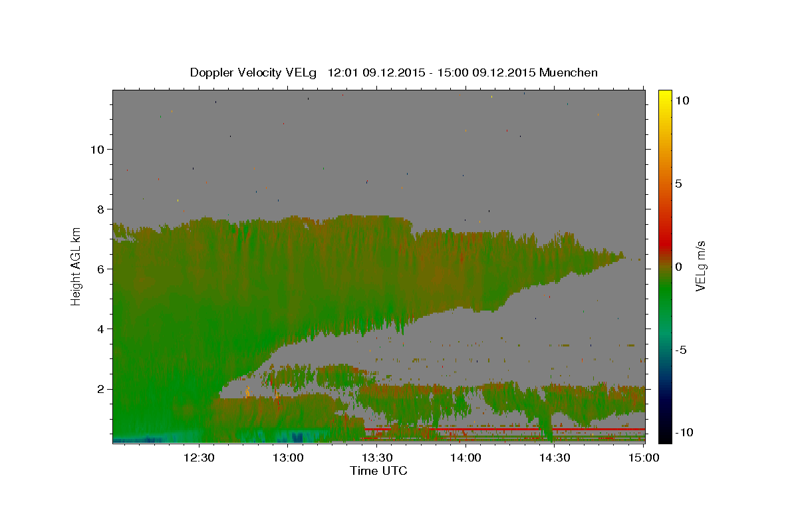The width and height of the screenshot is (798, 532).
Task: Click the 14:00 time tick label
Action: (x=465, y=458)
